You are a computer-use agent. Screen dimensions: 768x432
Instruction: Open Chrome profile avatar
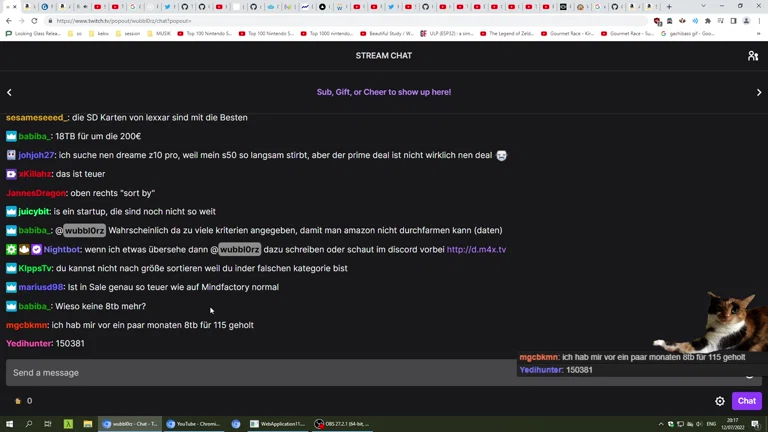[746, 21]
